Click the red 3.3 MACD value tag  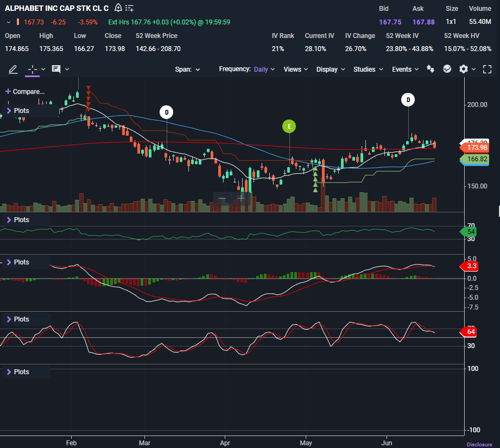click(470, 266)
